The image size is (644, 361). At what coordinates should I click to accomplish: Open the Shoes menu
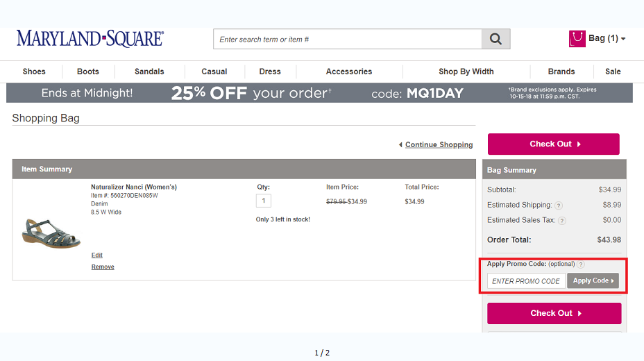pos(34,72)
